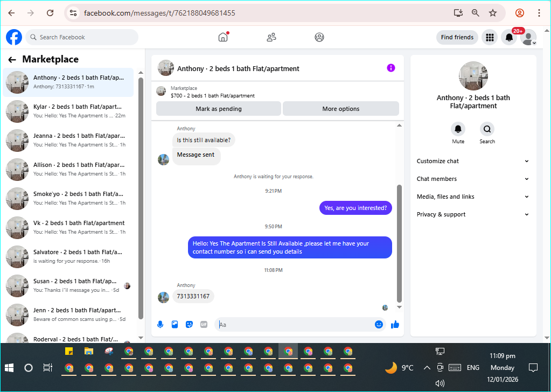Open Anthony's conversation in the list
The height and width of the screenshot is (392, 551).
point(68,82)
